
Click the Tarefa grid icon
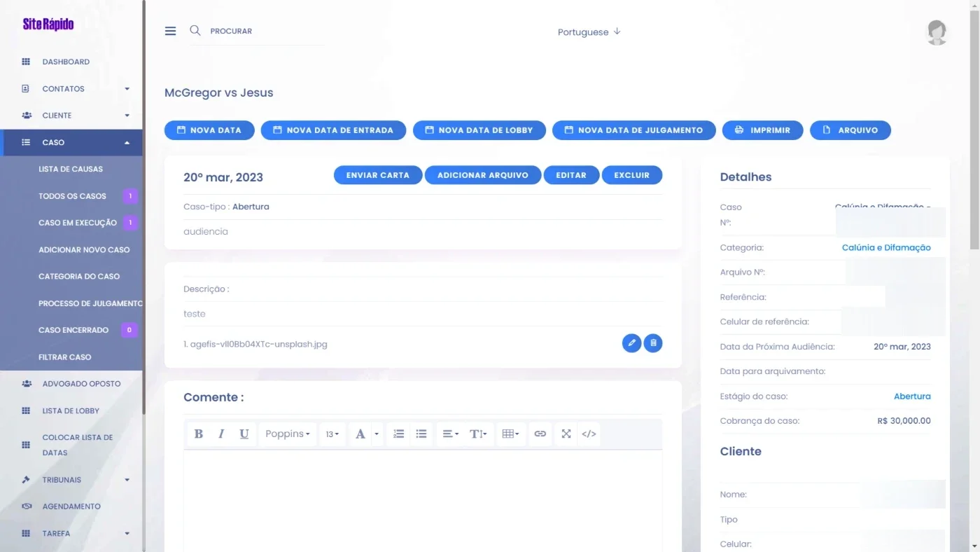pos(26,533)
